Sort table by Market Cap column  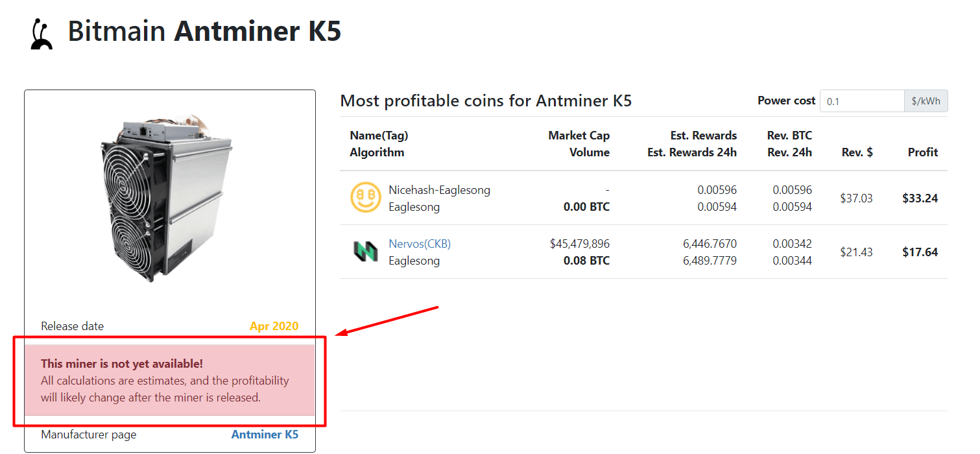point(579,135)
